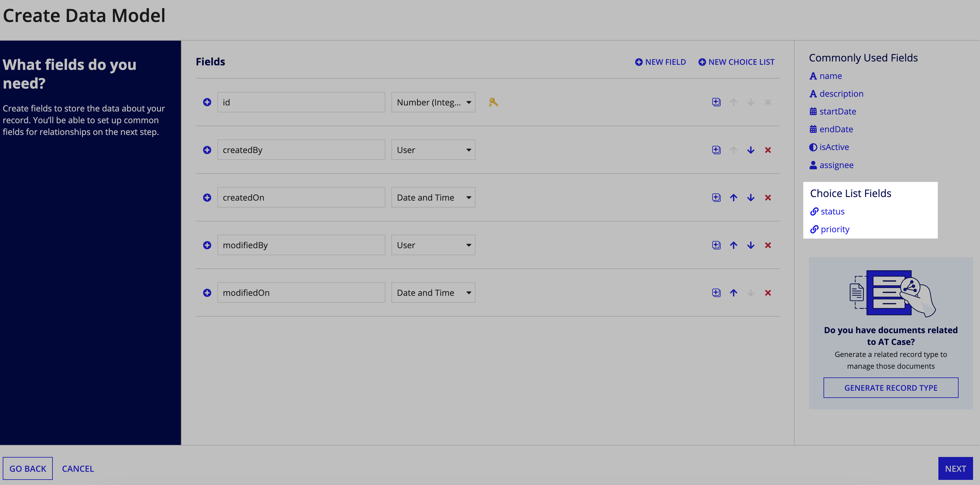Add the status choice list field
This screenshot has width=980, height=485.
(827, 211)
